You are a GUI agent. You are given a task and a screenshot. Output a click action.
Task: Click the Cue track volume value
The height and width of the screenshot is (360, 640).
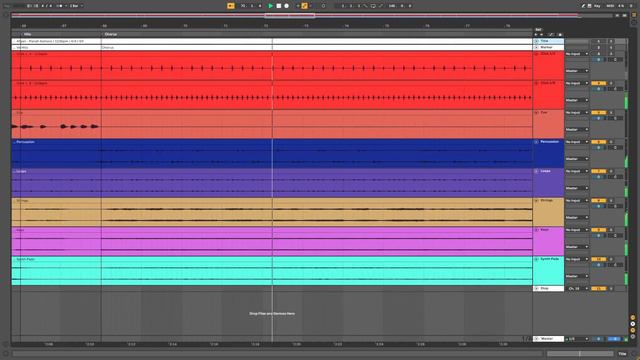pyautogui.click(x=599, y=118)
